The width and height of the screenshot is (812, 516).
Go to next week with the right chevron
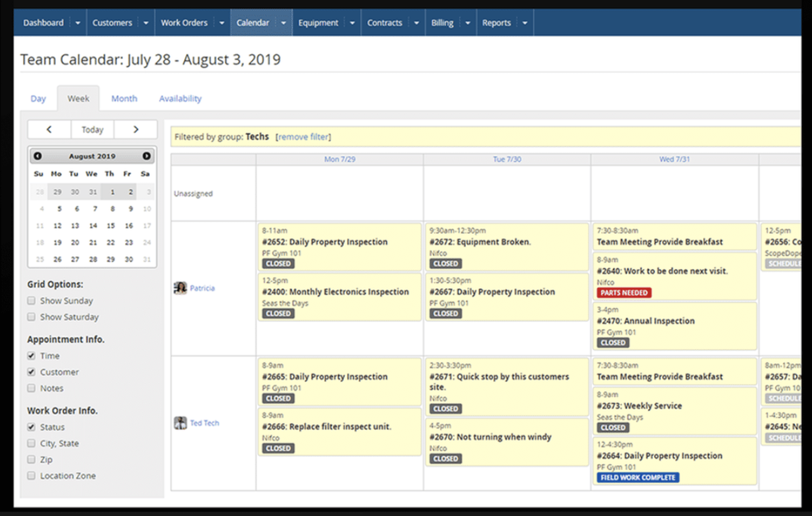(136, 129)
